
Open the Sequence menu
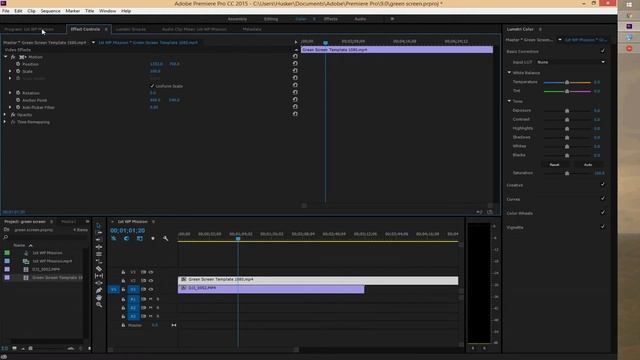click(50, 11)
